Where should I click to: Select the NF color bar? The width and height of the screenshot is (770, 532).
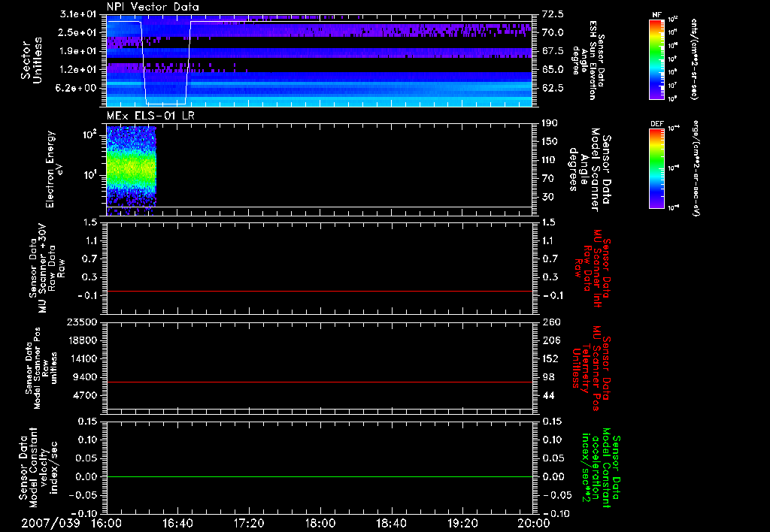click(x=656, y=59)
